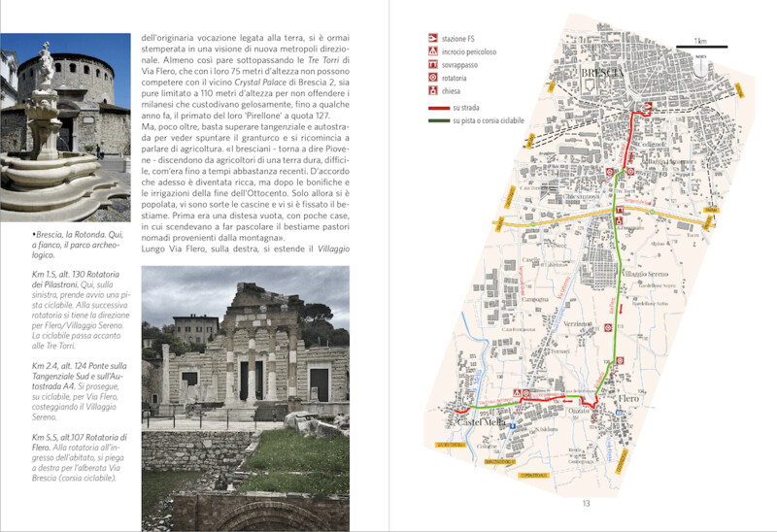
Task: Click the Chiesanuova label on the map
Action: pos(581,197)
